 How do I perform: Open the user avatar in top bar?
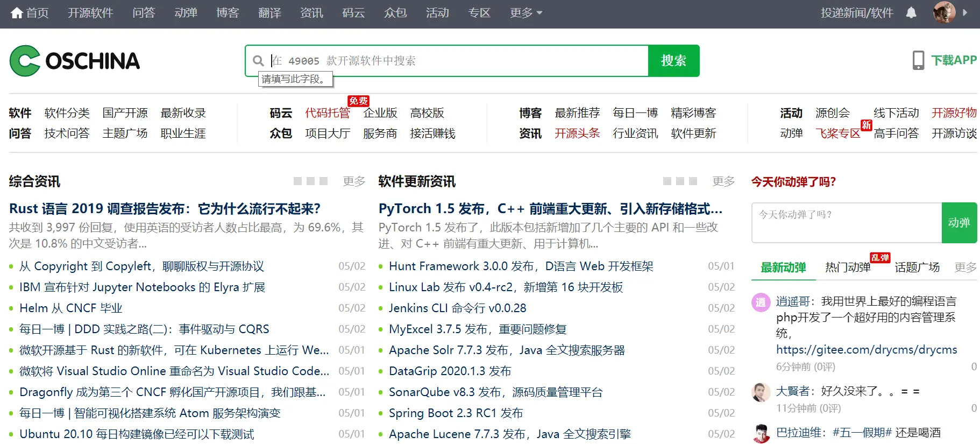(x=945, y=12)
